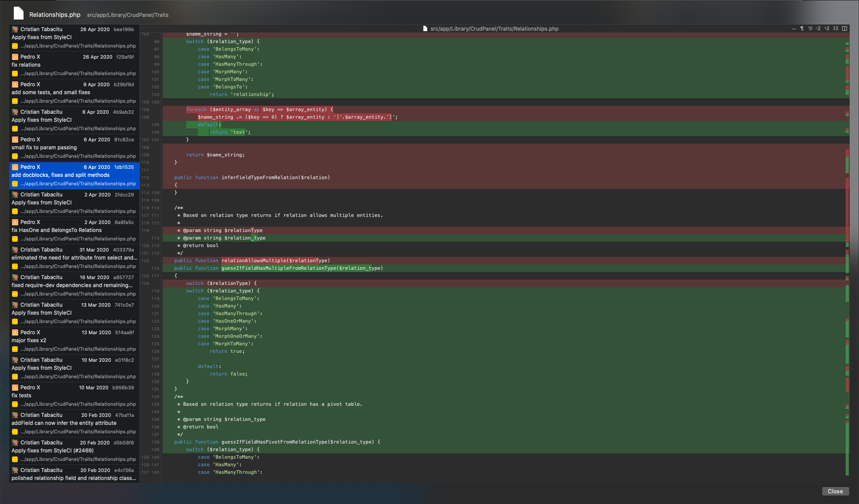Click the src/app/Library/CrudPanel/Traits breadcrumb
Image resolution: width=859 pixels, height=504 pixels.
pos(127,15)
